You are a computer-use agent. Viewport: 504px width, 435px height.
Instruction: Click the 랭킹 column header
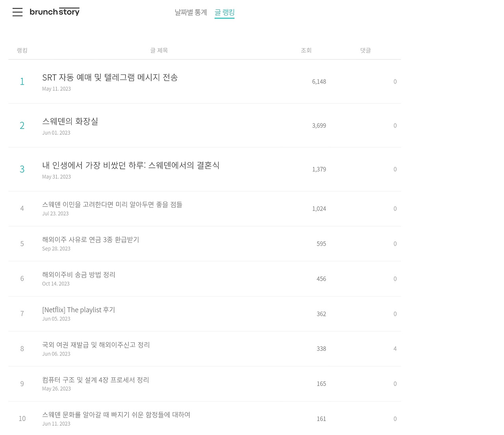point(22,50)
